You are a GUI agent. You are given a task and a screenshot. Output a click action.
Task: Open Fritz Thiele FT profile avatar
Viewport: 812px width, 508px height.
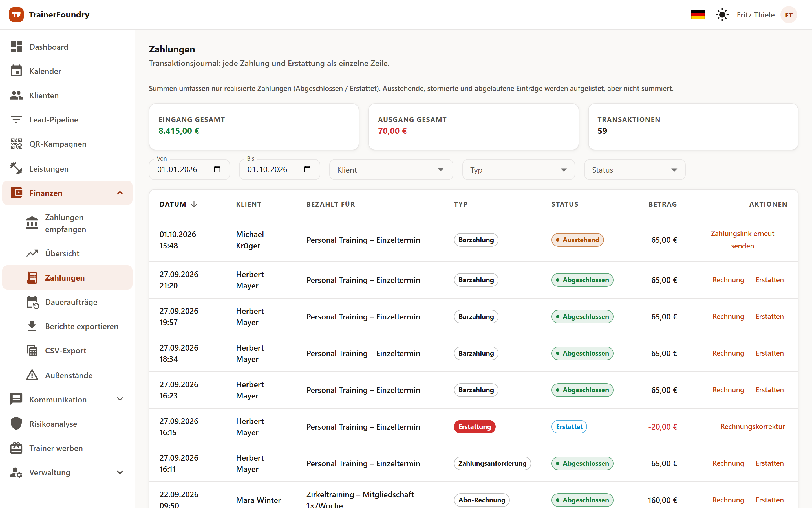789,15
